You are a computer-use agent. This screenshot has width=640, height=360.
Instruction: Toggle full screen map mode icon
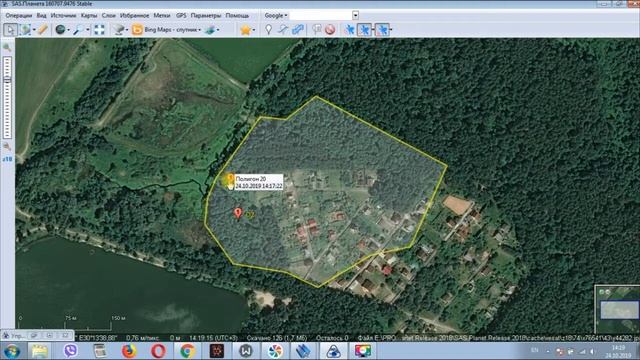tap(99, 29)
